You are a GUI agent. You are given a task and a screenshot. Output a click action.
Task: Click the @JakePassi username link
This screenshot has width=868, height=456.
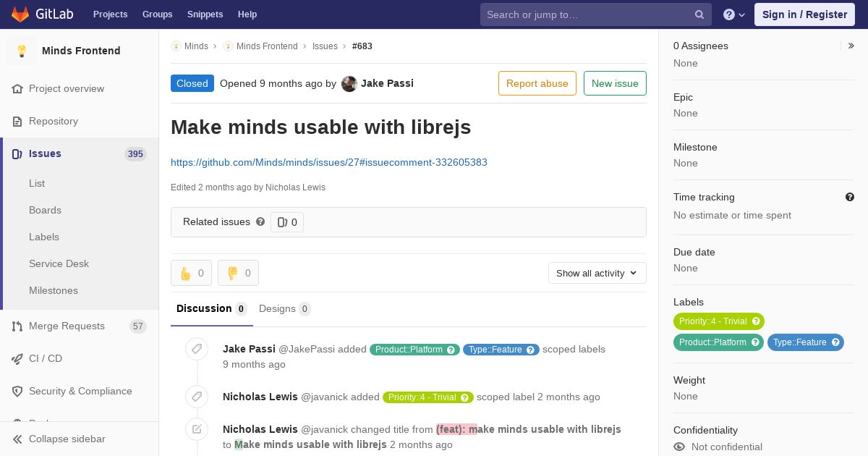tap(307, 349)
